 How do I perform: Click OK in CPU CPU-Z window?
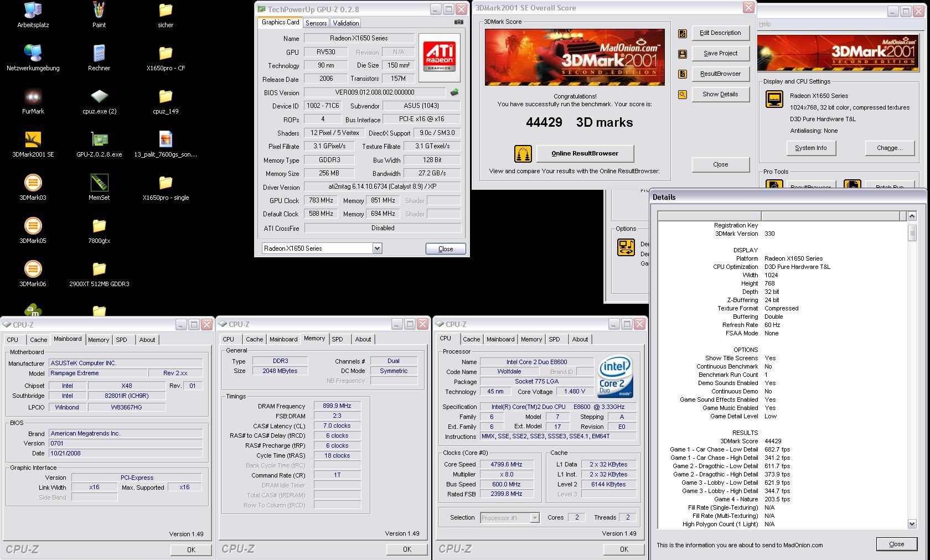[x=624, y=549]
